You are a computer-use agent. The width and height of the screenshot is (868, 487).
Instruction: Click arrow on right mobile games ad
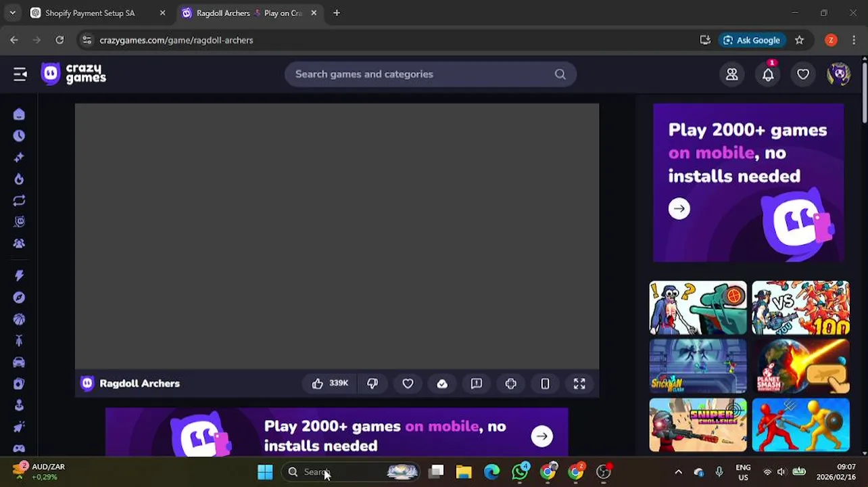679,208
